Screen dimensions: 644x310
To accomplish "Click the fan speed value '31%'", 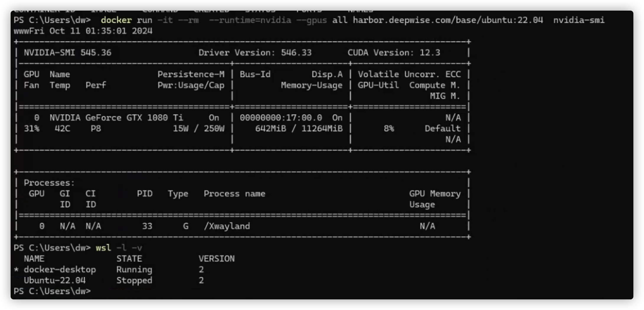I will pos(32,129).
